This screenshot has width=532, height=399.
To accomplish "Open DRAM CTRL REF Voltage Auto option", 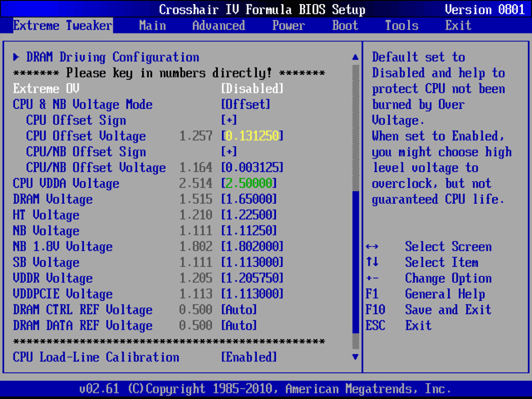I will [239, 310].
